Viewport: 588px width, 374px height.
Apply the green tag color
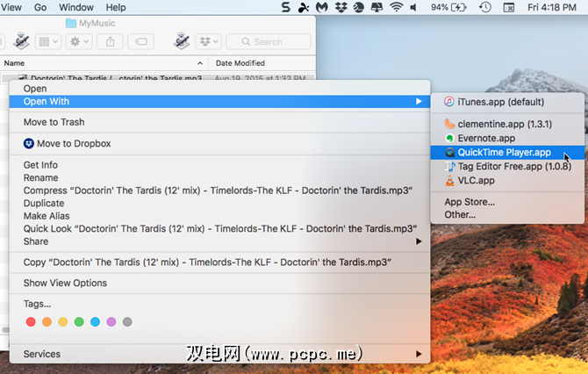click(79, 322)
